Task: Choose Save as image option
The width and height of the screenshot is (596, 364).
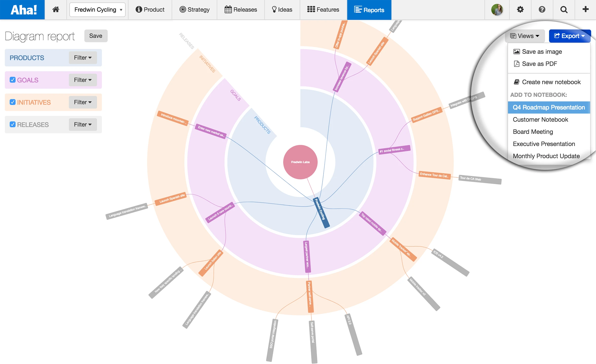Action: click(541, 52)
